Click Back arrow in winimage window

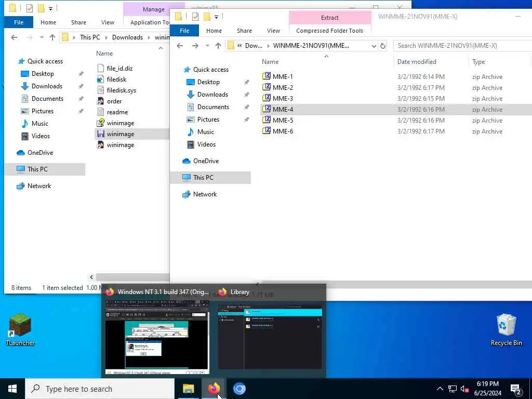[x=14, y=37]
